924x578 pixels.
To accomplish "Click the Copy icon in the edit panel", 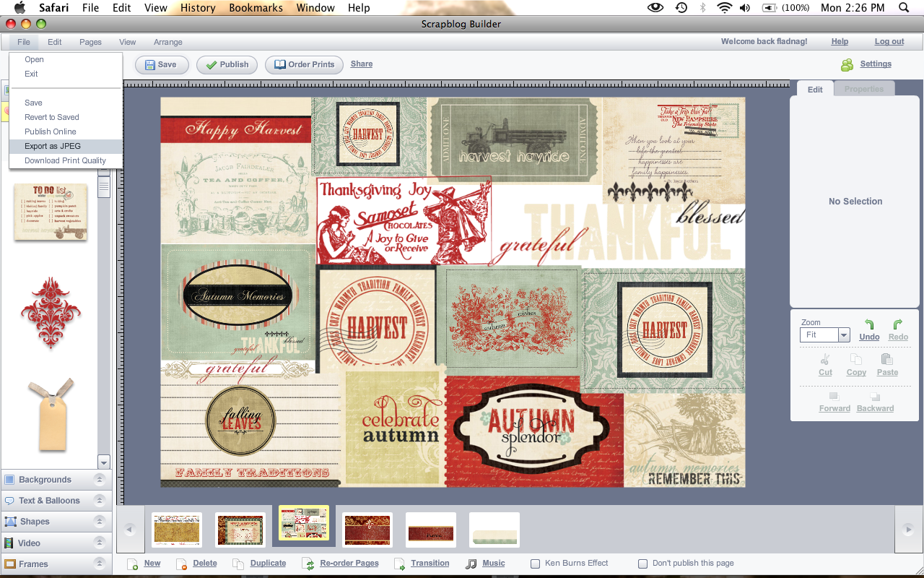I will [x=856, y=359].
